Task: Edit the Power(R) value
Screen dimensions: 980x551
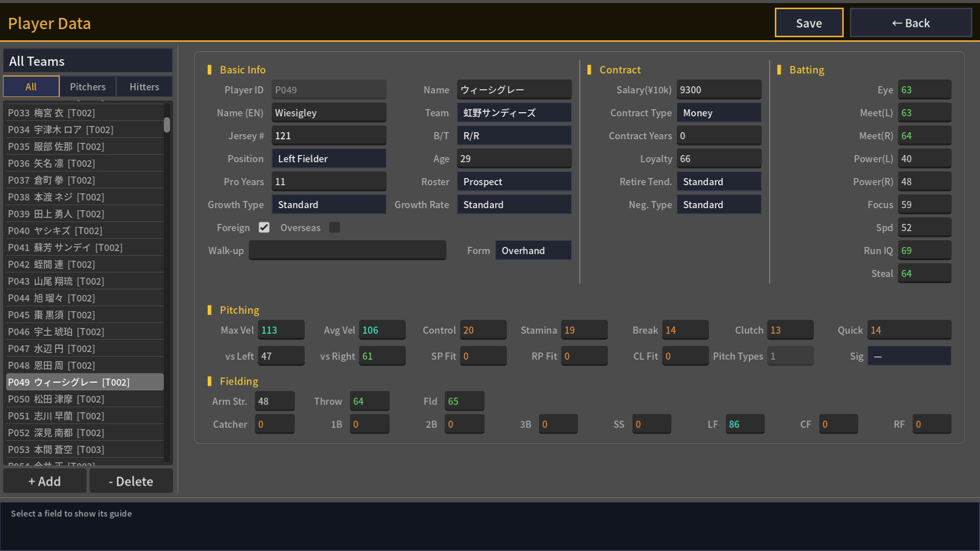Action: point(924,182)
